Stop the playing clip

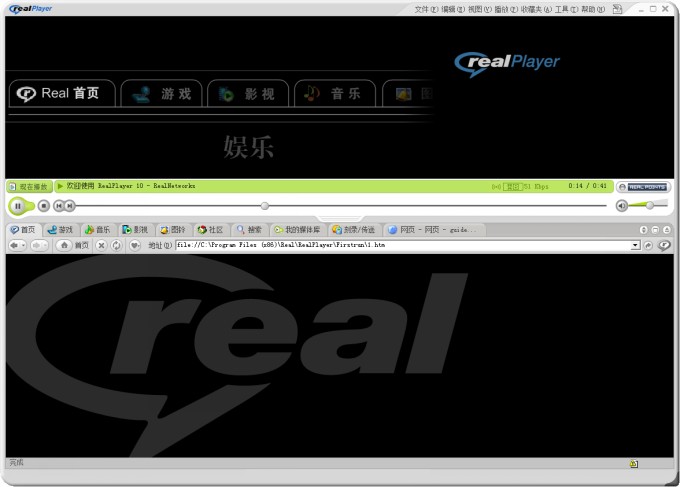(43, 206)
